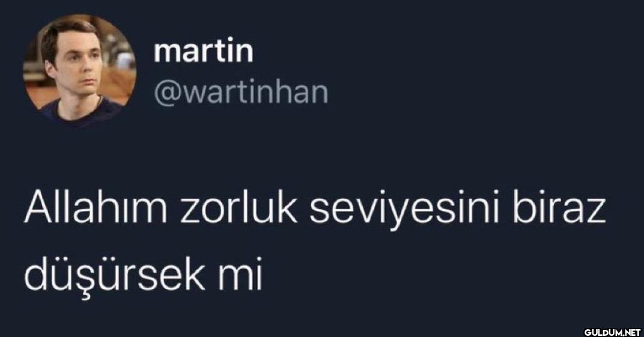Select the word "düşürsek" in the tweet
This screenshot has width=644, height=337.
click(x=115, y=276)
